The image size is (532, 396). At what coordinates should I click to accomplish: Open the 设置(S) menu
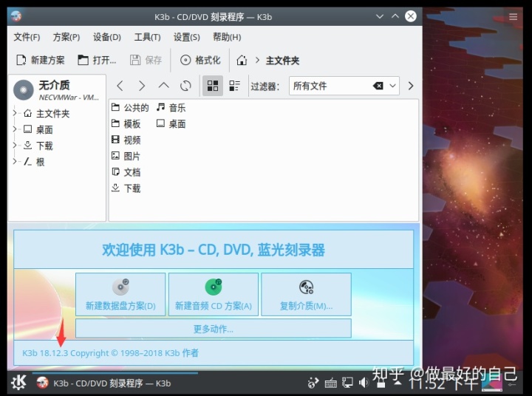click(187, 37)
